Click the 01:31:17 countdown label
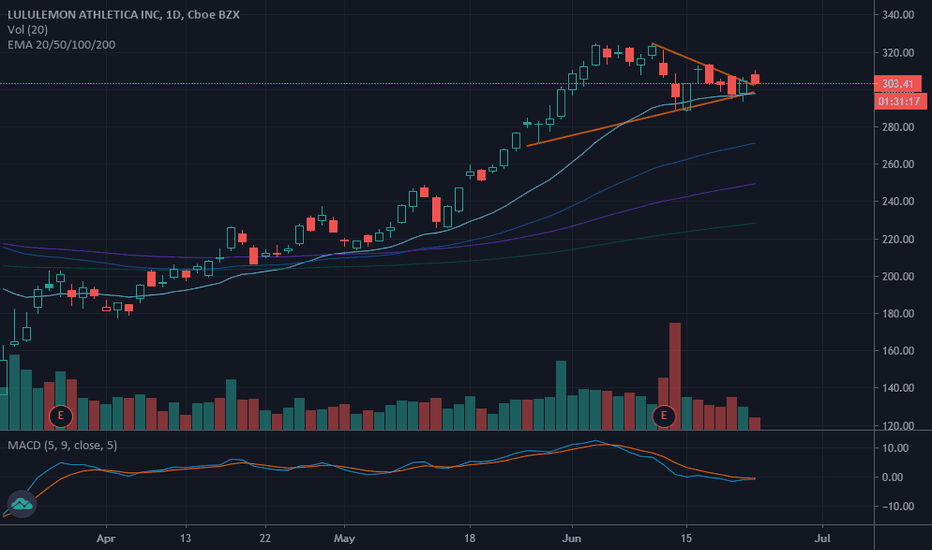Screen dimensions: 932x550 899,102
